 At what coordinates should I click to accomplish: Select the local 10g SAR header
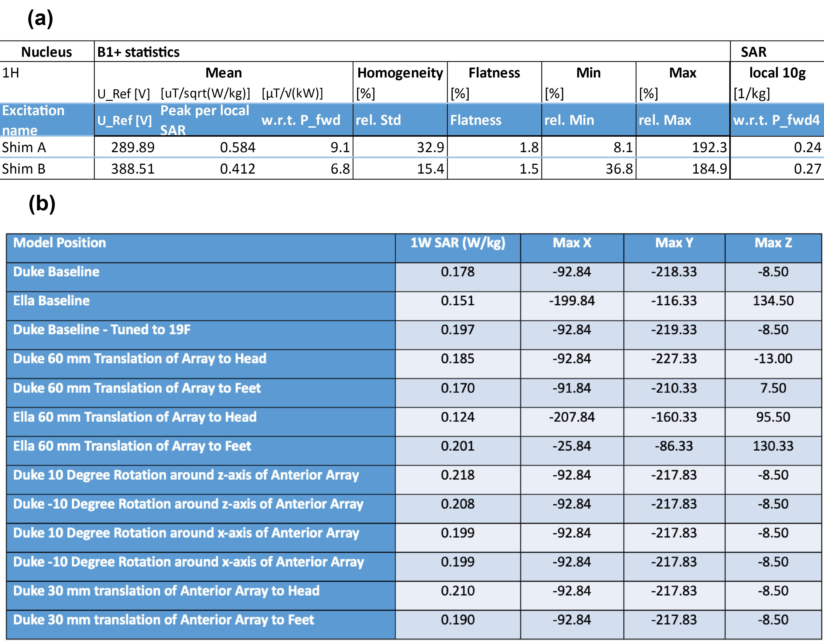pyautogui.click(x=777, y=73)
